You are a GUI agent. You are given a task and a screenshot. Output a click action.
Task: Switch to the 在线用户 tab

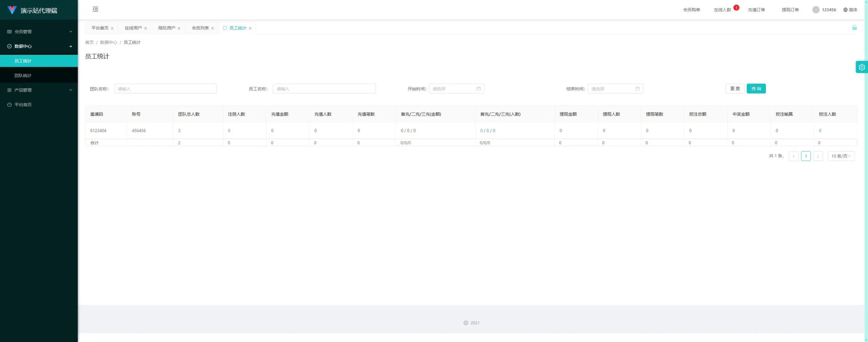[x=133, y=28]
